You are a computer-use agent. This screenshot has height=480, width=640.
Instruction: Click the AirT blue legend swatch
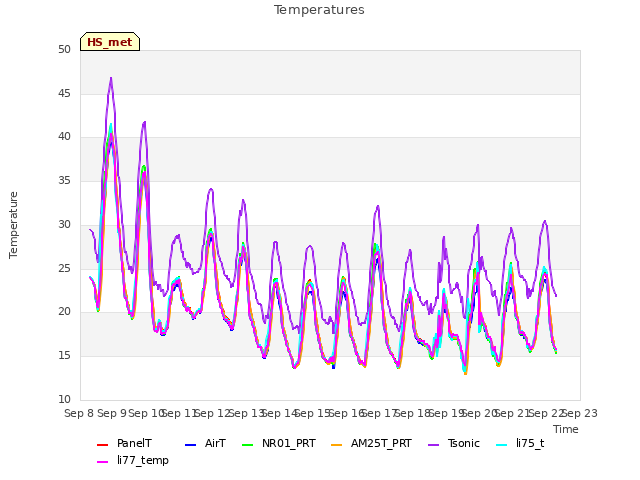[x=191, y=444]
